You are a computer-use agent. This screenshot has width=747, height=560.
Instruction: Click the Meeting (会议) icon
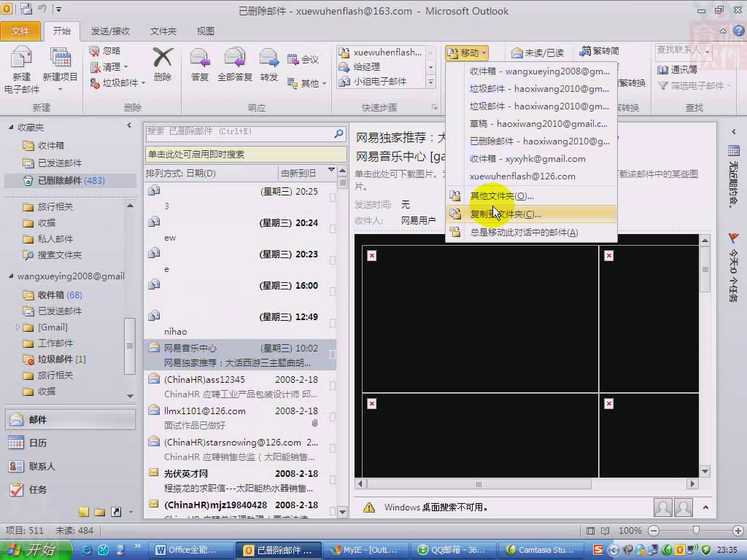coord(293,60)
